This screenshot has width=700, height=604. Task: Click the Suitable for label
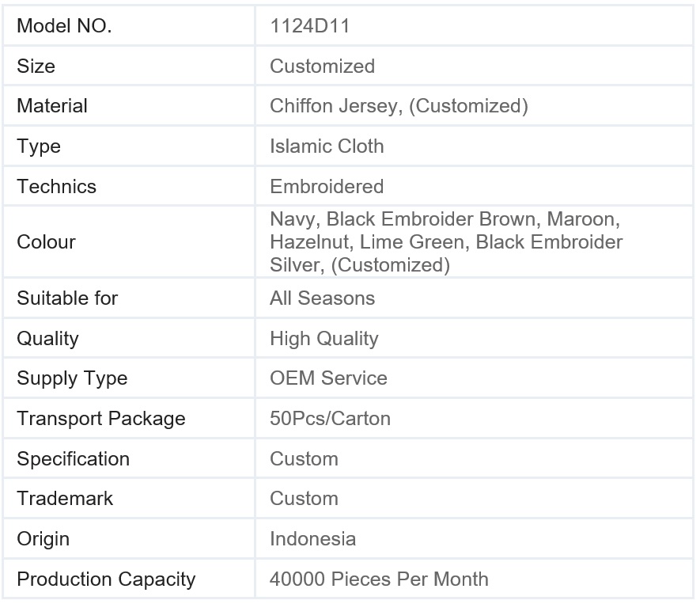67,298
